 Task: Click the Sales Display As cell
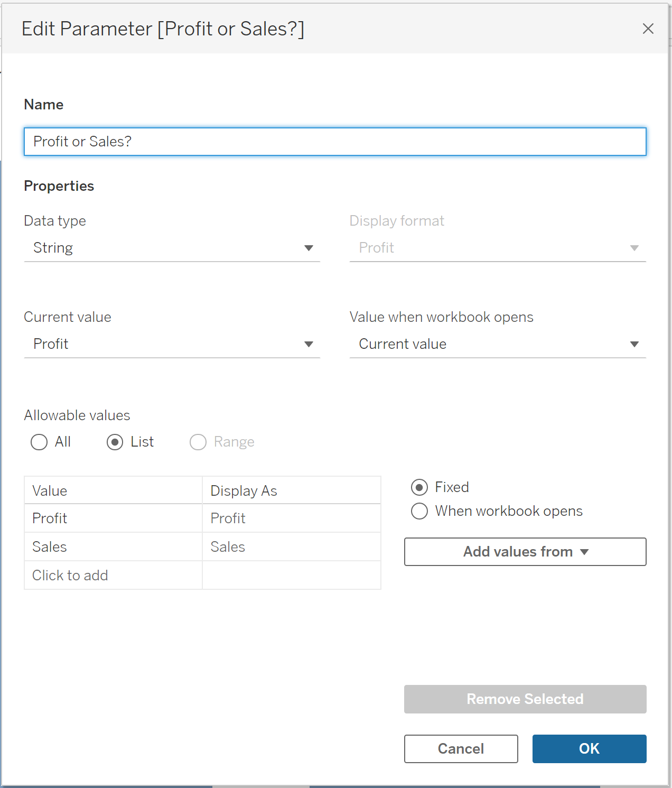pyautogui.click(x=291, y=547)
